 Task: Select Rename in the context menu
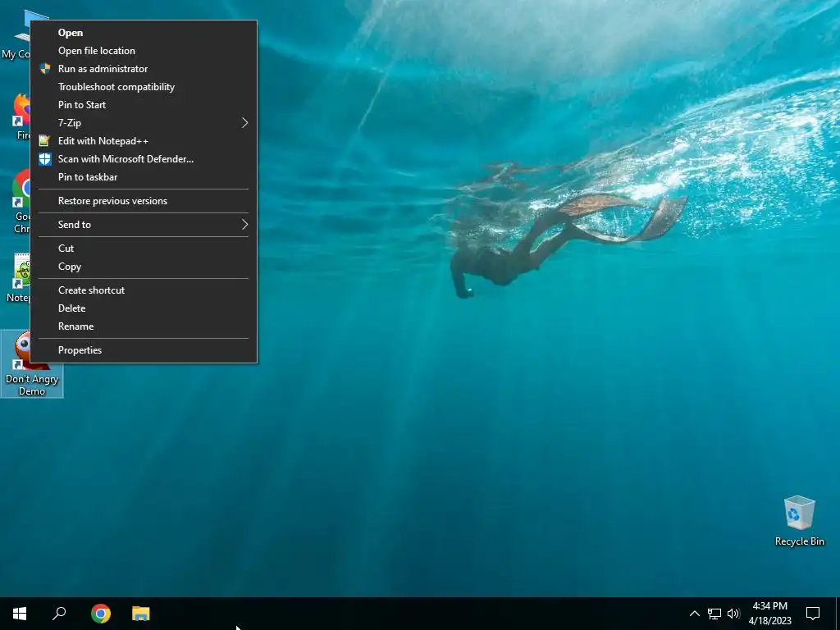click(x=144, y=326)
